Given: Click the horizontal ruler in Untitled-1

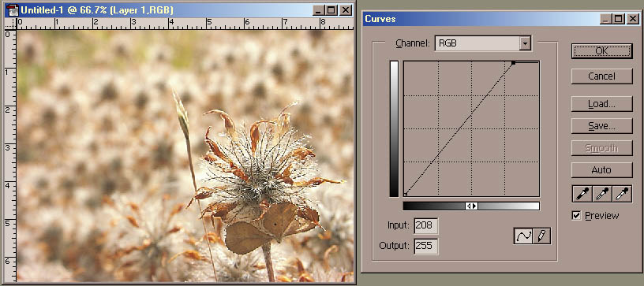Looking at the screenshot, I should pos(185,24).
